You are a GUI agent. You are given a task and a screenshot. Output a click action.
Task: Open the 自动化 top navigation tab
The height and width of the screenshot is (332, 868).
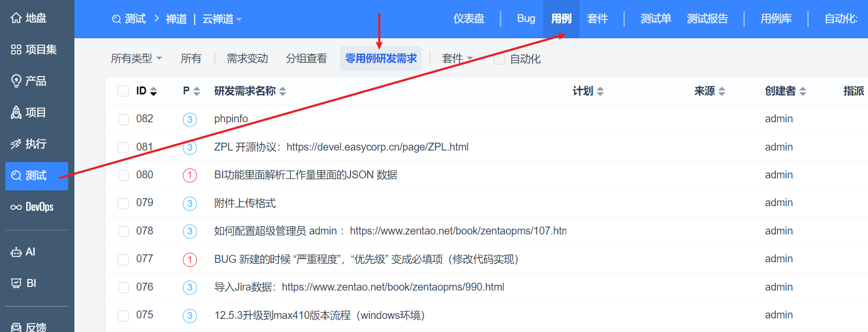tap(841, 19)
